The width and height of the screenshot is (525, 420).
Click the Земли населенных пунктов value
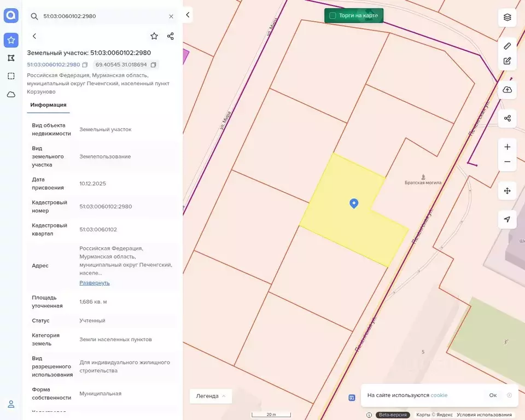(x=115, y=339)
